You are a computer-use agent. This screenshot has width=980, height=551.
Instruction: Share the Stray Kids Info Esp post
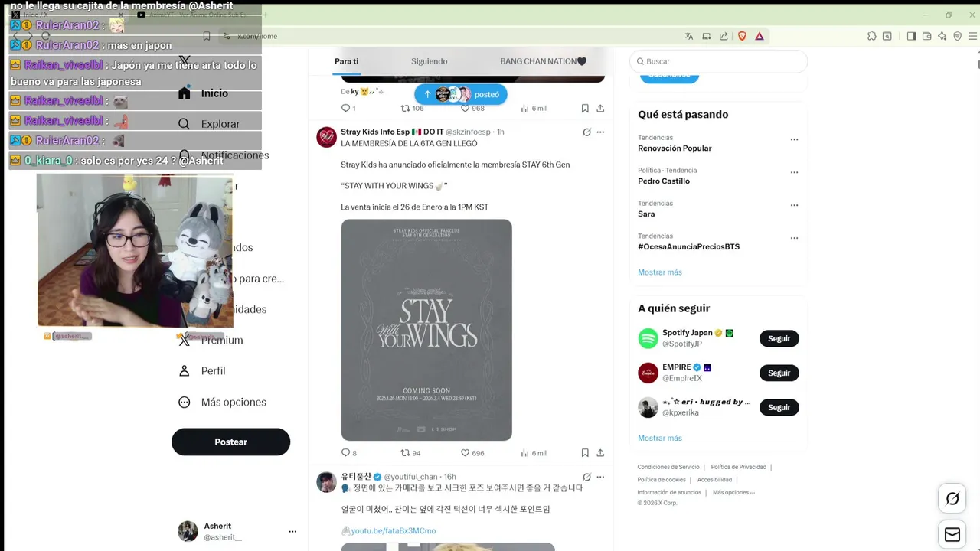point(600,453)
